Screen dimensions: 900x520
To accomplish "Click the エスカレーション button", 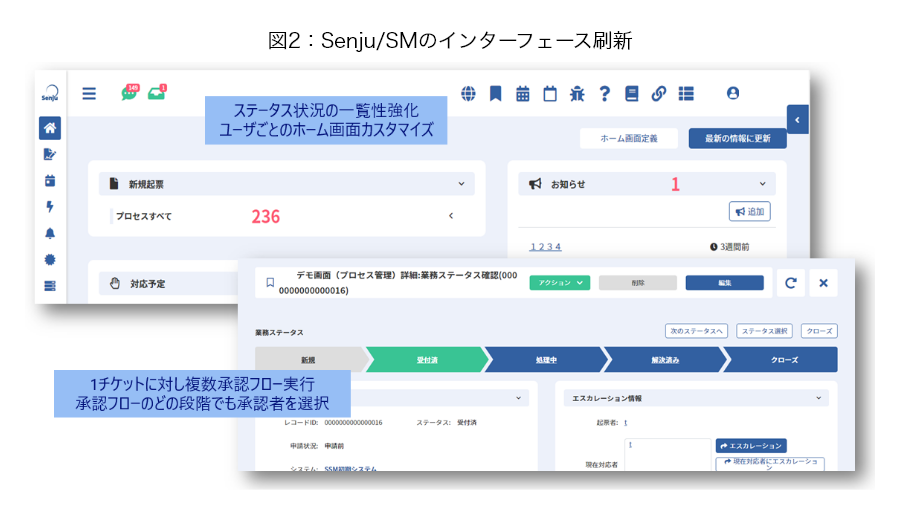I will click(751, 446).
